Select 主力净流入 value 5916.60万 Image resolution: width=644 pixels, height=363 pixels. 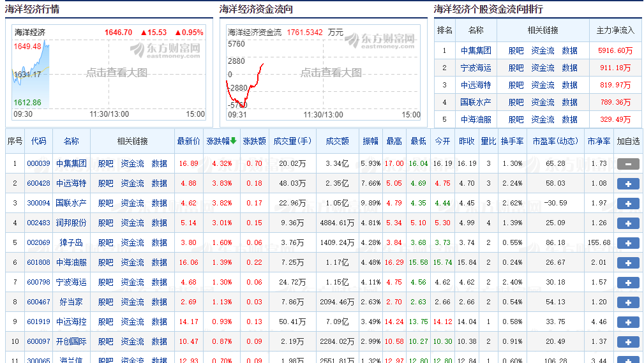tap(615, 50)
